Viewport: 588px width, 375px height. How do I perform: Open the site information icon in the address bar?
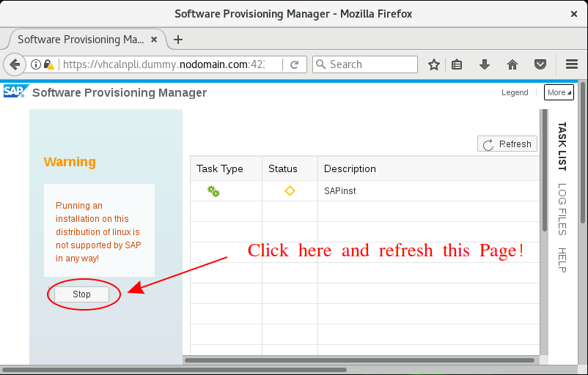click(x=36, y=64)
